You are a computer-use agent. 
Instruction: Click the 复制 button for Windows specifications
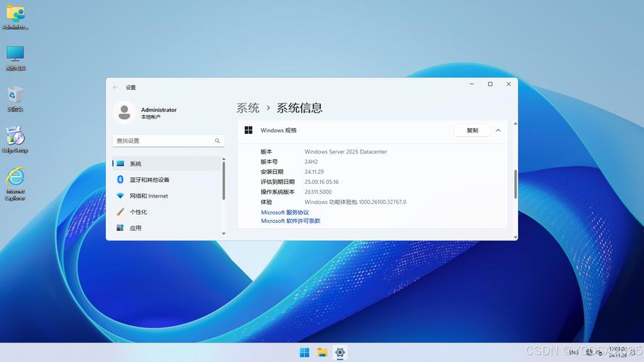(472, 130)
